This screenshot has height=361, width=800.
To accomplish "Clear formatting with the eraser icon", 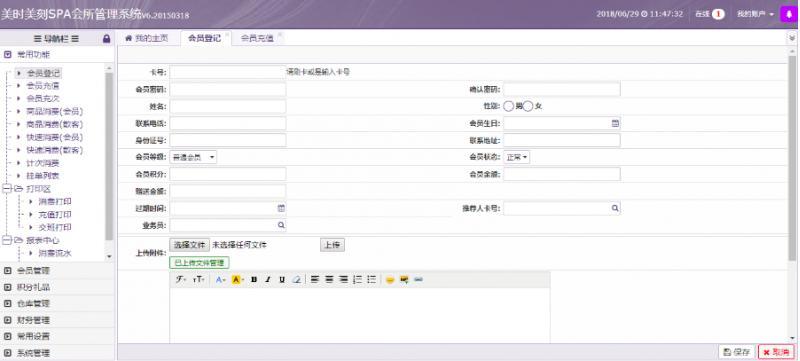I will [x=296, y=279].
